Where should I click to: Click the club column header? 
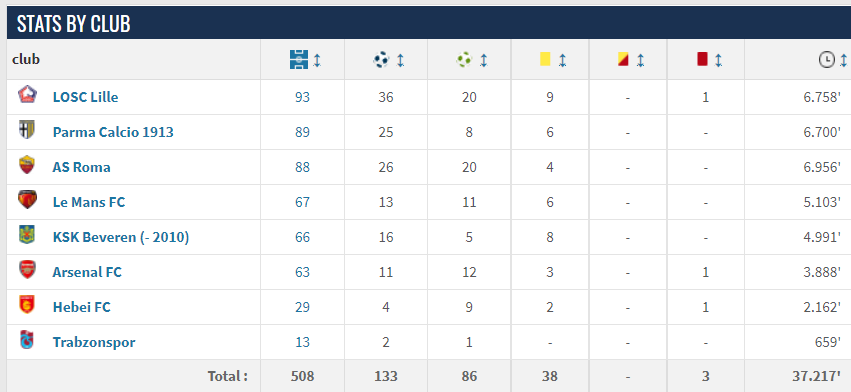(26, 59)
